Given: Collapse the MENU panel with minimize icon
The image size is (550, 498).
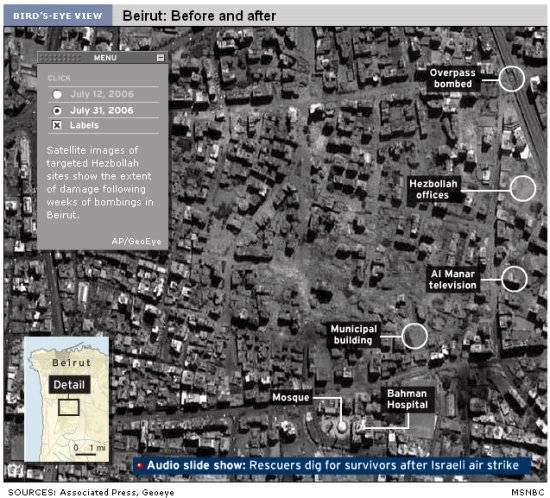Looking at the screenshot, I should coord(160,58).
